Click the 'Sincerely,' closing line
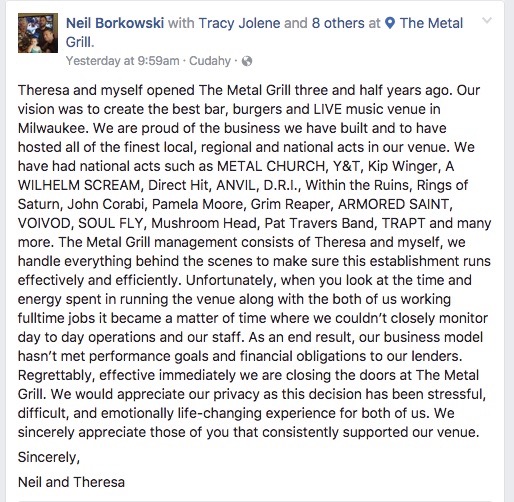Screen dimensions: 514x502 pyautogui.click(x=49, y=457)
